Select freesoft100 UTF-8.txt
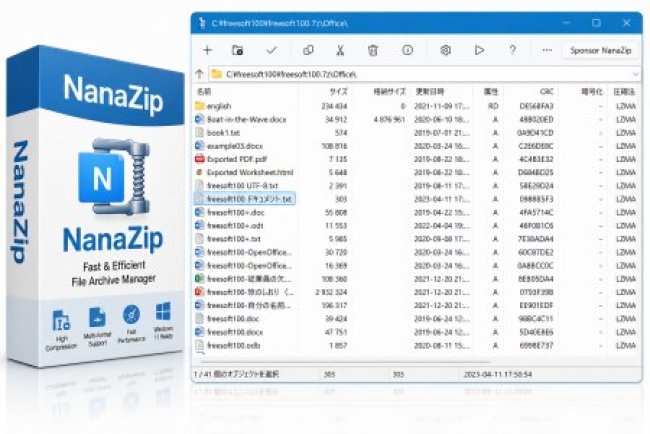Screen dimensions: 650x434 (243, 186)
